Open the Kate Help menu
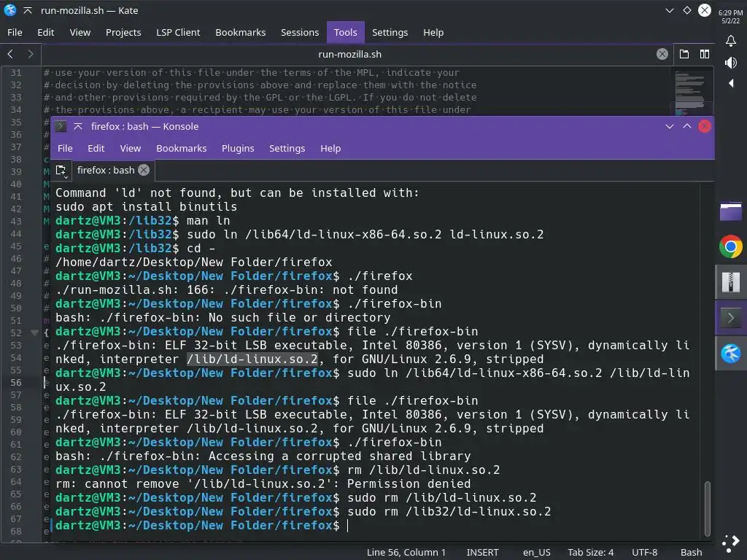Screen dimensions: 747x560 [433, 32]
